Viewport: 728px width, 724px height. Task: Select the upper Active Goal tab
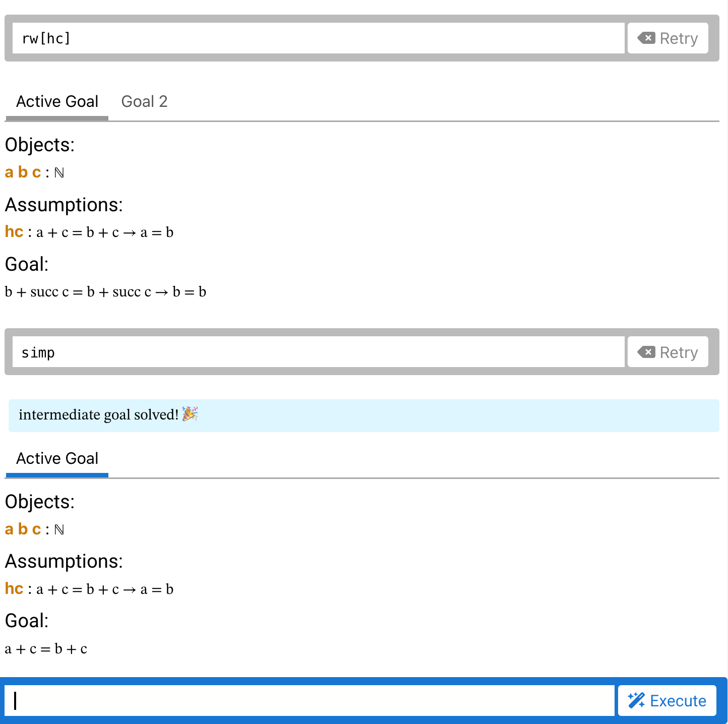pos(57,102)
